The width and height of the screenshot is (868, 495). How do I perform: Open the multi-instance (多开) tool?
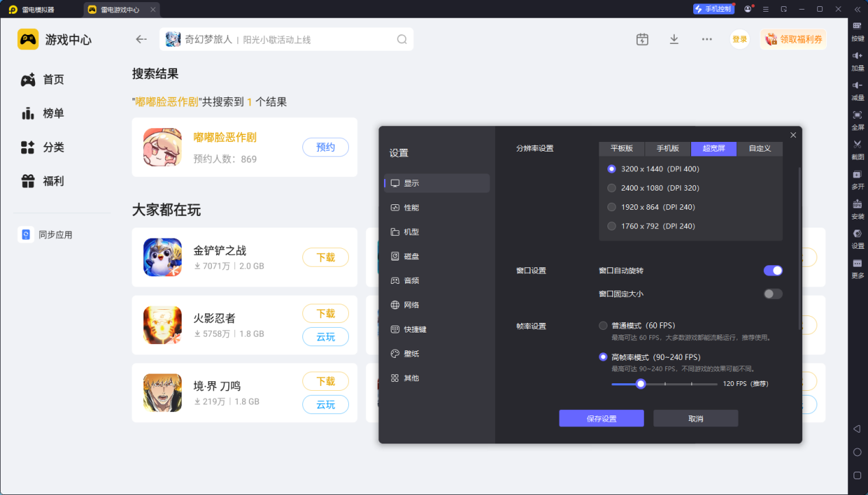tap(857, 175)
